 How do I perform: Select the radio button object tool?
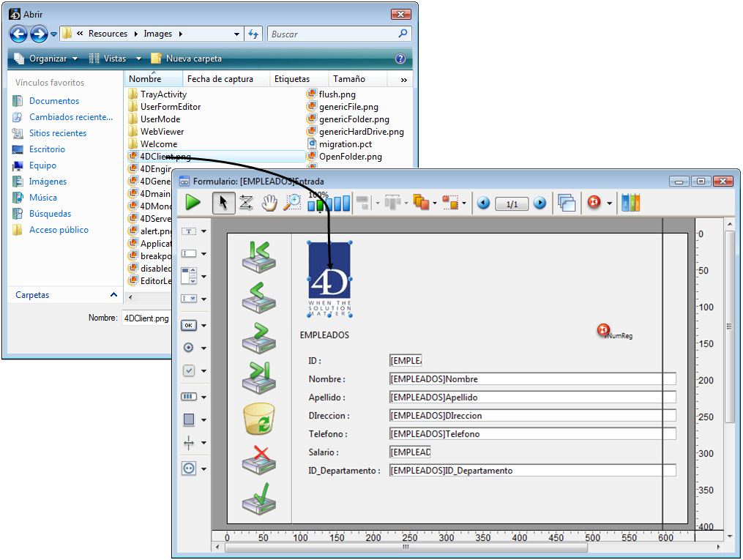(189, 348)
